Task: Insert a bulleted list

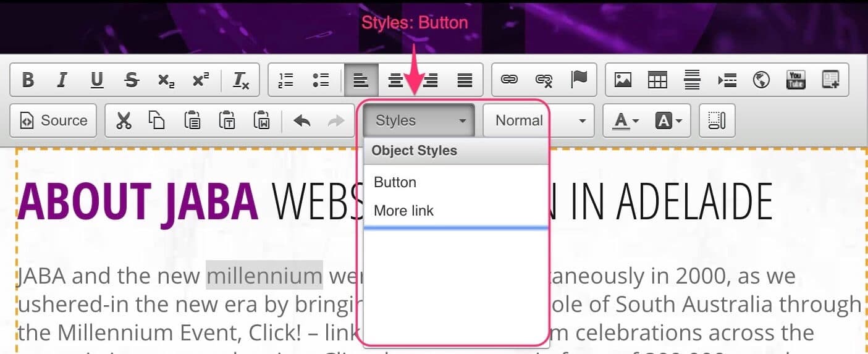Action: [321, 80]
